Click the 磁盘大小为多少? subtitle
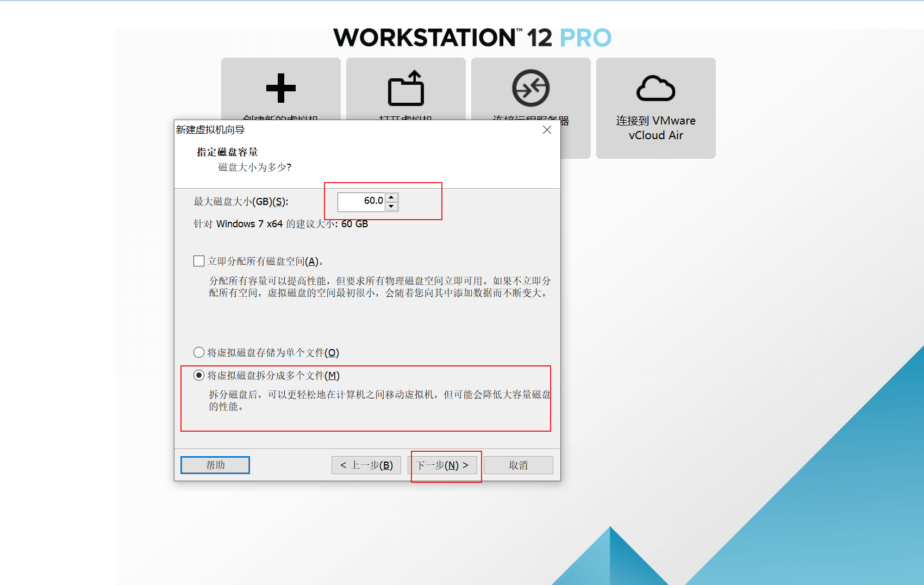The height and width of the screenshot is (585, 924). 255,167
